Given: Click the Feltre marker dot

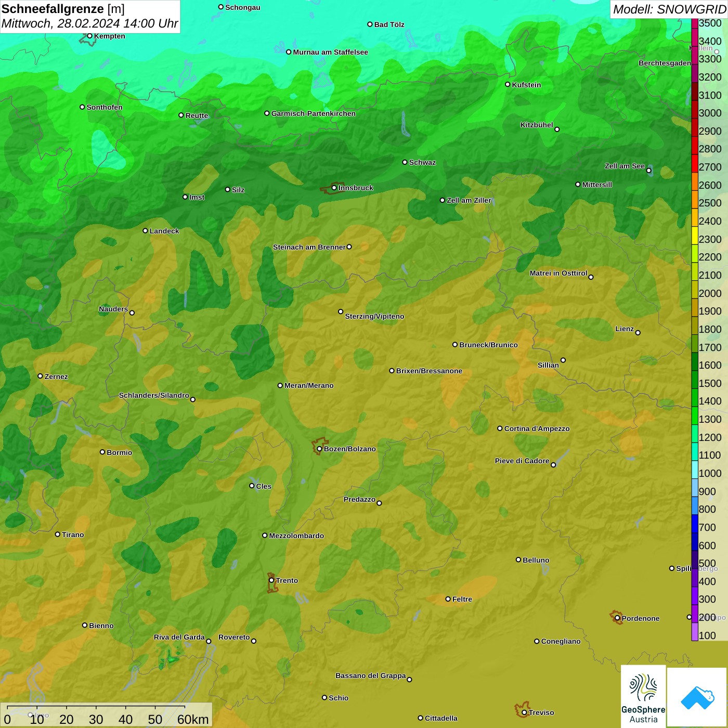Looking at the screenshot, I should click(448, 599).
